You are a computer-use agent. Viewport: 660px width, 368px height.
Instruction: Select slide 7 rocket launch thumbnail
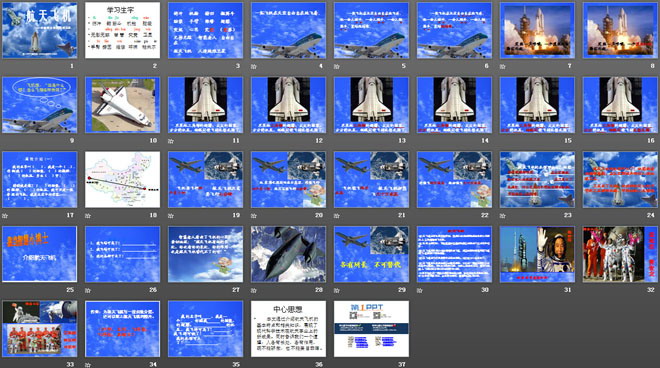tap(537, 30)
